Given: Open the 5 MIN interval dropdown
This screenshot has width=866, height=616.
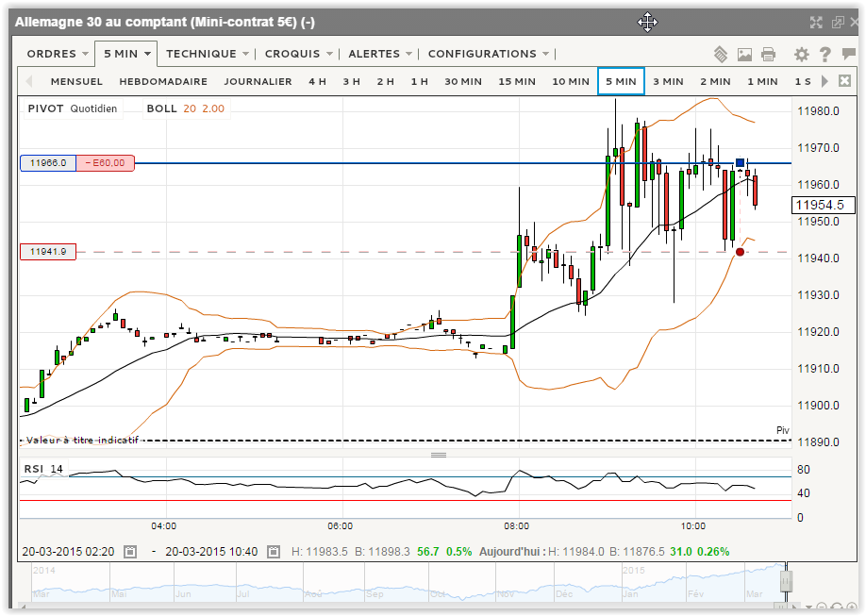Looking at the screenshot, I should tap(126, 54).
